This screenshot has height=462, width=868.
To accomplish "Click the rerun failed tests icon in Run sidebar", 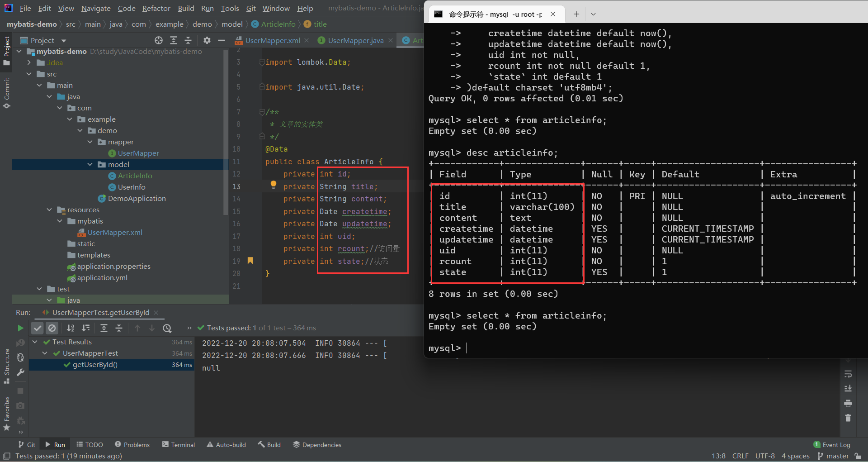I will pyautogui.click(x=20, y=343).
